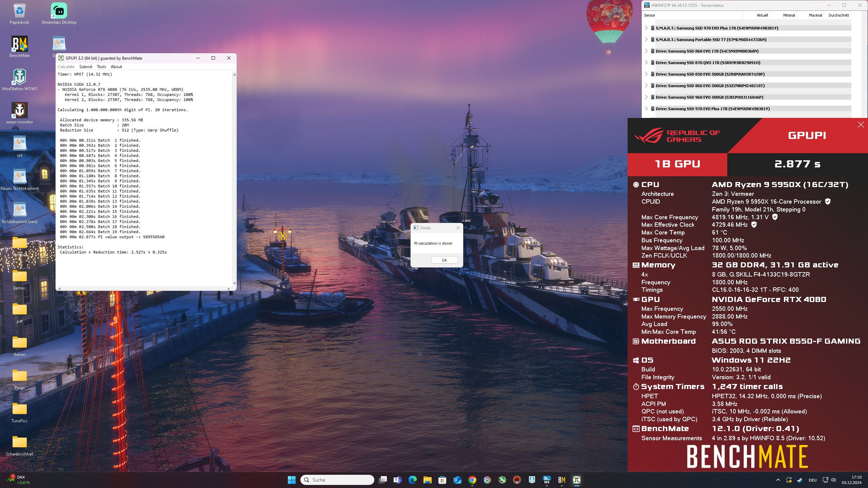
Task: Expand Drive Samsung SSD 870 QVO 1TB row
Action: click(646, 63)
